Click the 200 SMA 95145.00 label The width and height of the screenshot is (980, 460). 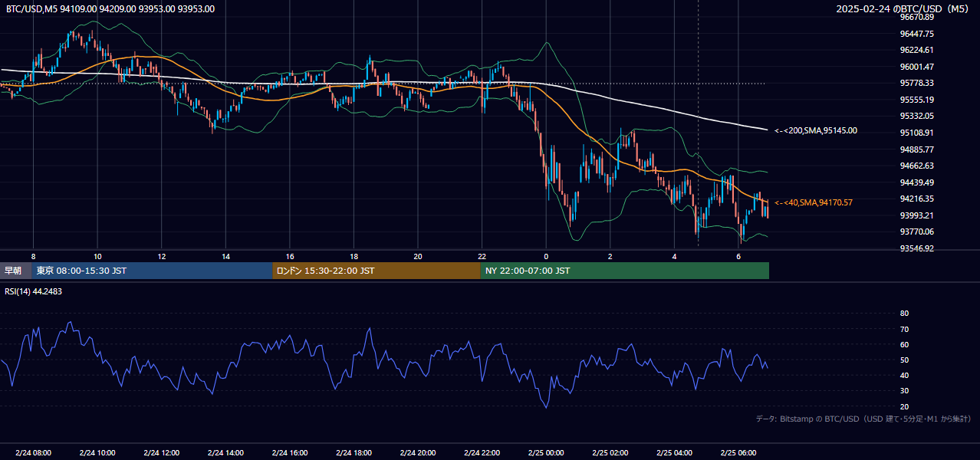[x=816, y=130]
